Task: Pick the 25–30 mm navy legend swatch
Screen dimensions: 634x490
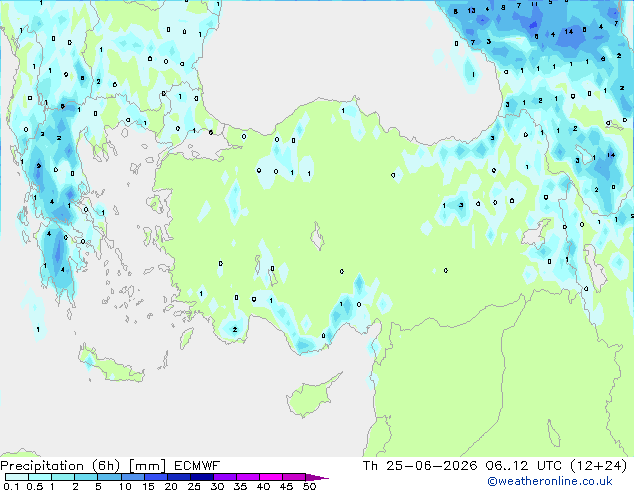Action: [x=201, y=477]
